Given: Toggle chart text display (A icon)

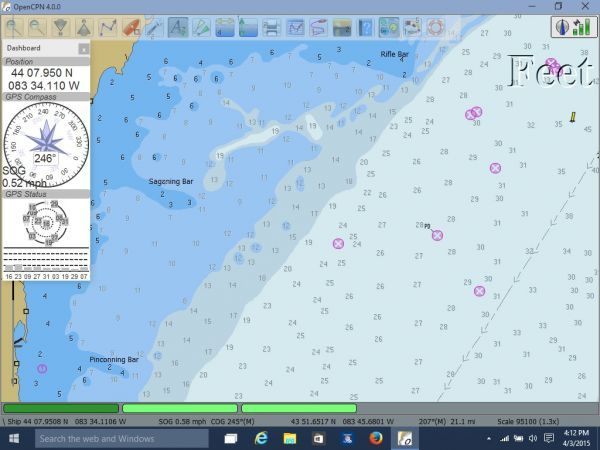Looking at the screenshot, I should click(178, 27).
